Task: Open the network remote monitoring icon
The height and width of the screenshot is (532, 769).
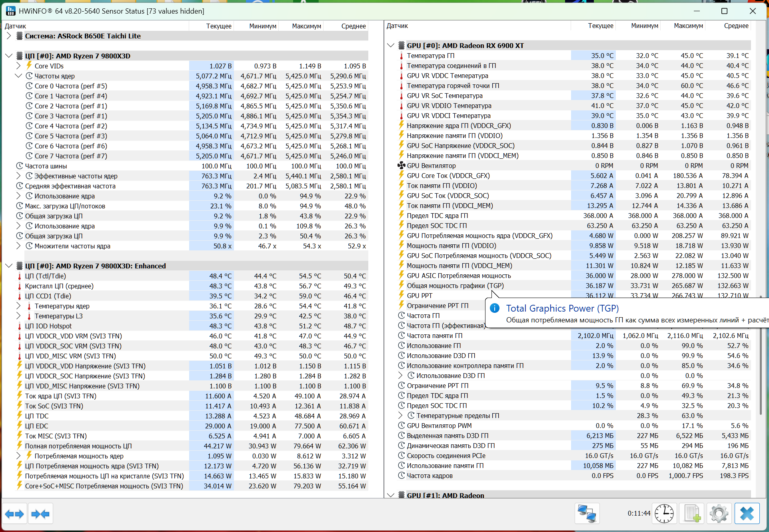Action: point(587,514)
